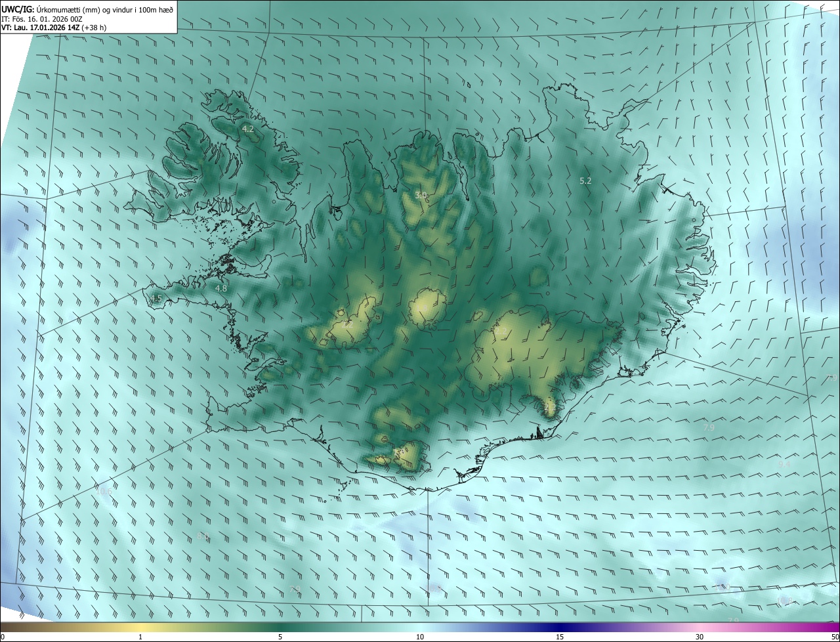The image size is (840, 642).
Task: Click the colorbar tick label 1
Action: pyautogui.click(x=140, y=637)
